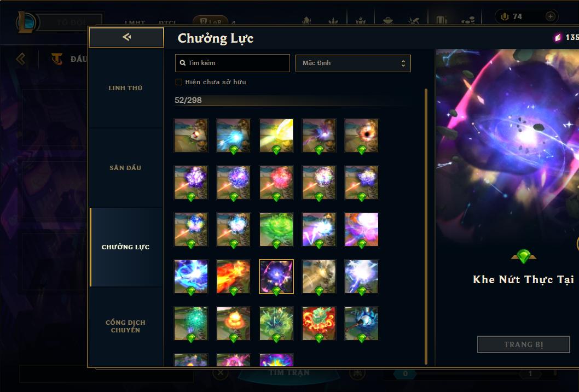Select the blue hammer boom thumbnail
Screen dimensions: 579x392
click(x=362, y=324)
